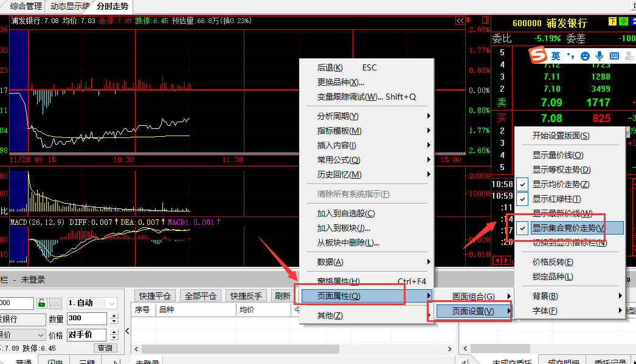Click the 快捷平仓 button
Image resolution: width=636 pixels, height=364 pixels.
154,296
